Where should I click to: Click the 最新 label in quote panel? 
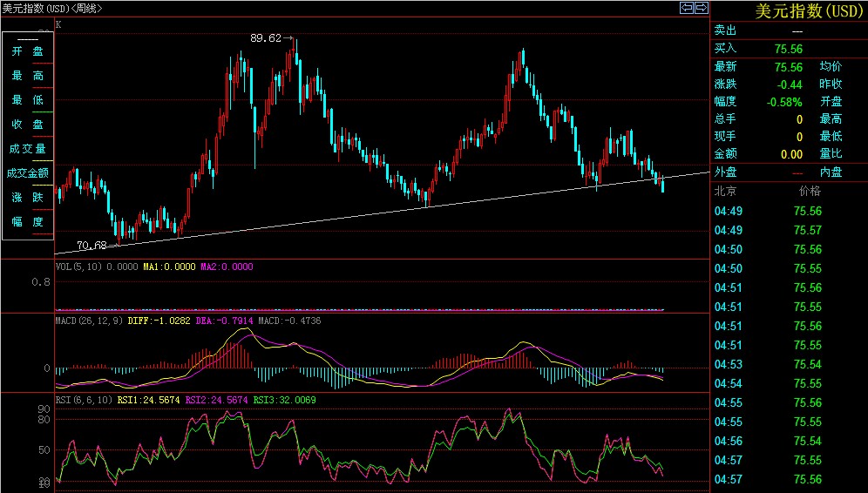tap(725, 66)
